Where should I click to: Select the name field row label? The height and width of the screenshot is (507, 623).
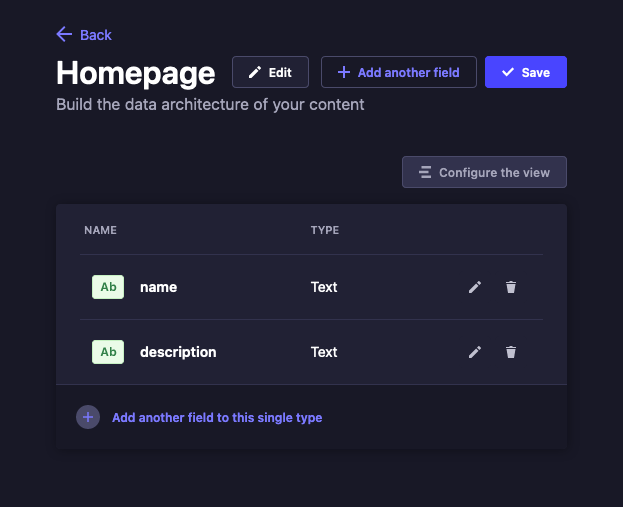tap(158, 287)
